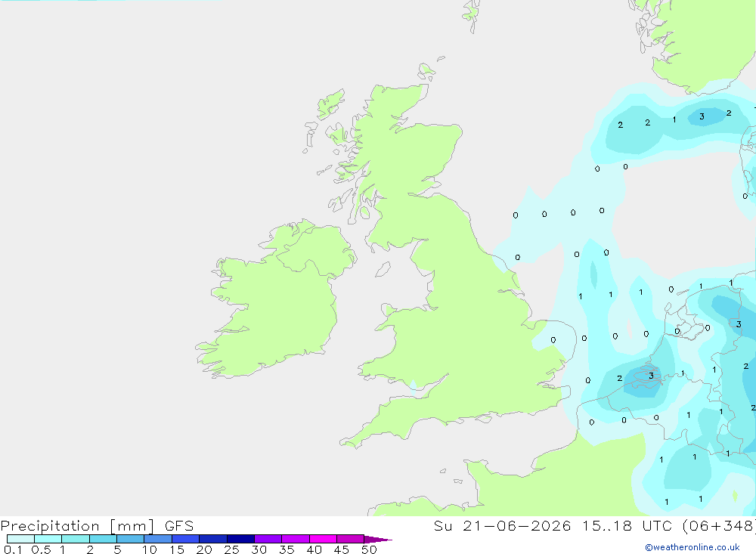
Task: Click the legend swatch between 0.1 and 0.5
Action: click(20, 539)
